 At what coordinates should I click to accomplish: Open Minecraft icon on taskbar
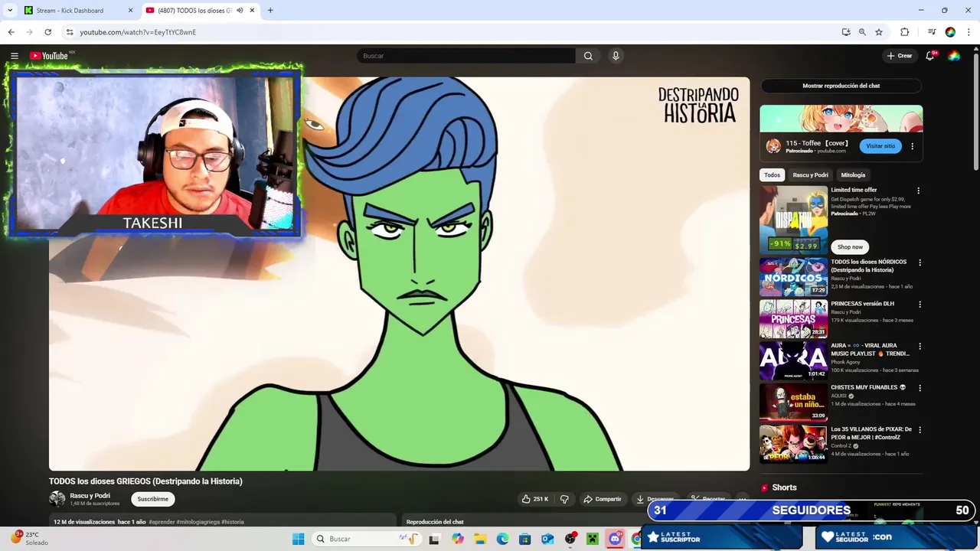592,539
